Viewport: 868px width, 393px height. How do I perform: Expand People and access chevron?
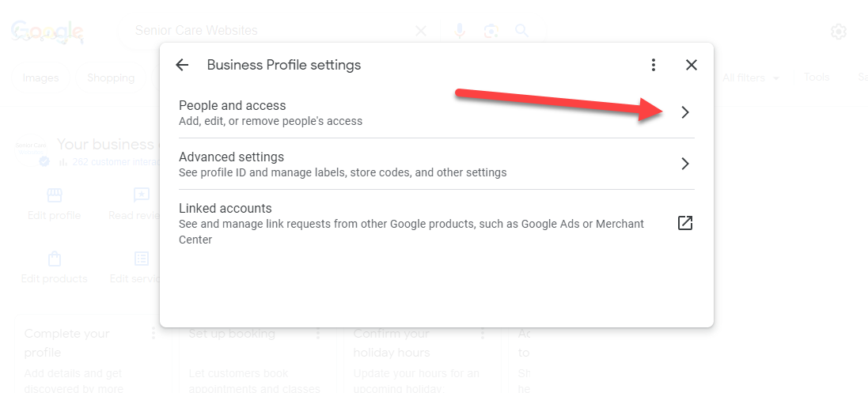pyautogui.click(x=685, y=112)
